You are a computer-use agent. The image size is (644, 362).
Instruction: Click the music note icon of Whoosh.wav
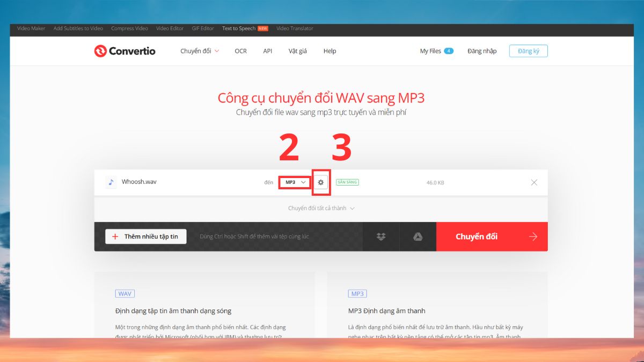click(x=111, y=182)
